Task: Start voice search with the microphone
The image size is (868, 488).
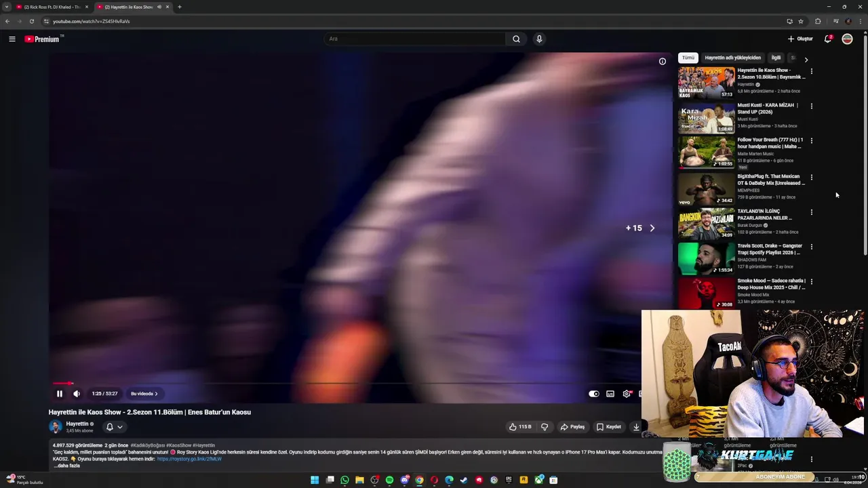Action: coord(539,39)
